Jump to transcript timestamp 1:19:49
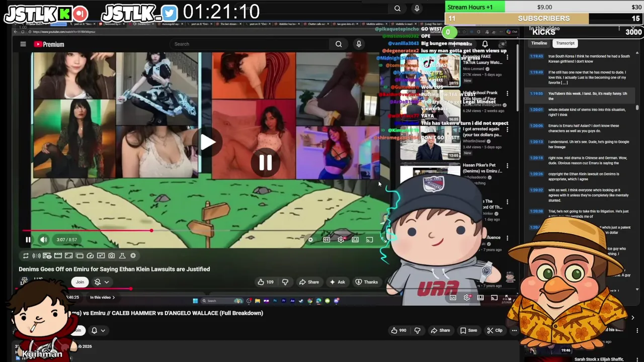Viewport: 644px width, 362px height. (536, 72)
